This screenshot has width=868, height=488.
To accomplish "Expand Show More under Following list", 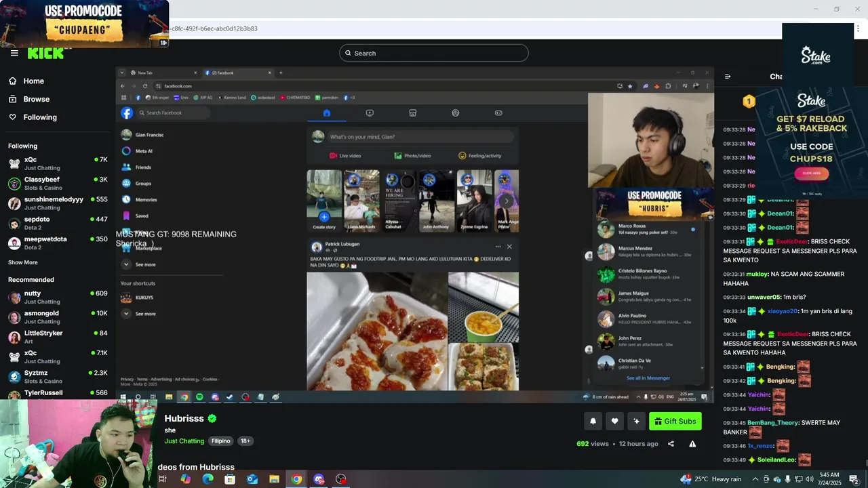I will point(23,262).
